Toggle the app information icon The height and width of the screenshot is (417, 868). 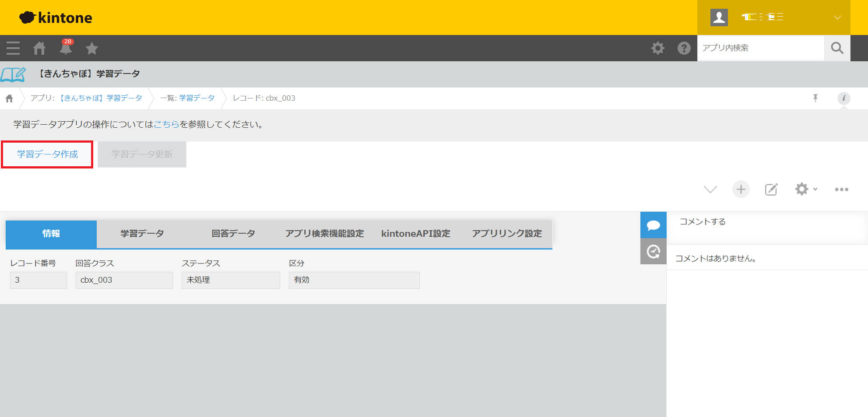(843, 98)
